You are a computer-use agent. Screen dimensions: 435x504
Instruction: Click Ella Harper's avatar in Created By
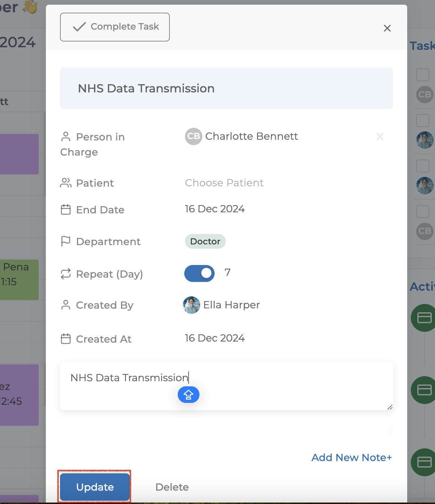tap(191, 305)
